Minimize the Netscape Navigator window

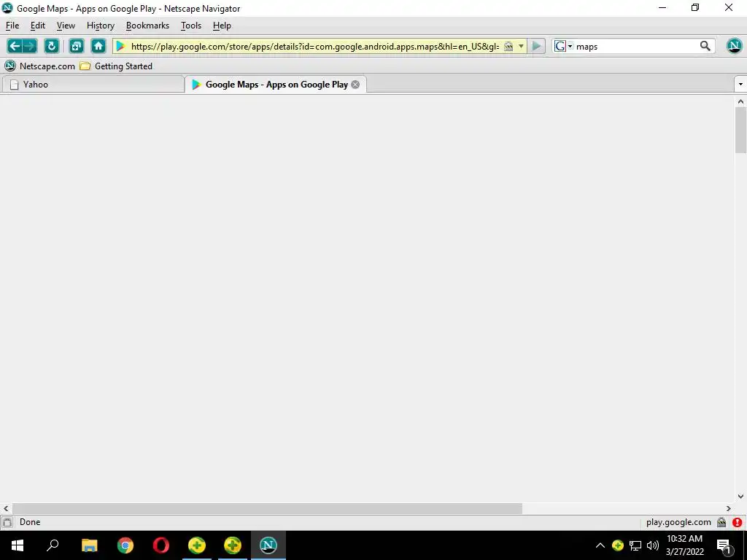[662, 7]
